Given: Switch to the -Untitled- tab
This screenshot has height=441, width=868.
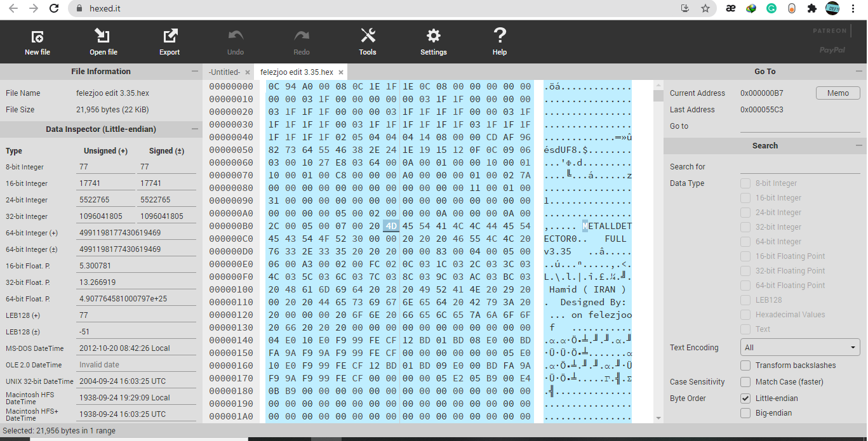Looking at the screenshot, I should click(x=224, y=72).
